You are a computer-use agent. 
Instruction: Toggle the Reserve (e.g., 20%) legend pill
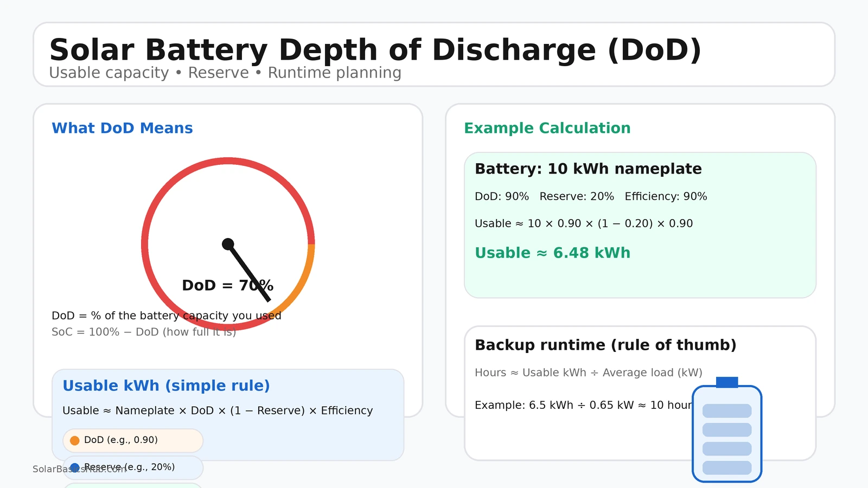(132, 467)
